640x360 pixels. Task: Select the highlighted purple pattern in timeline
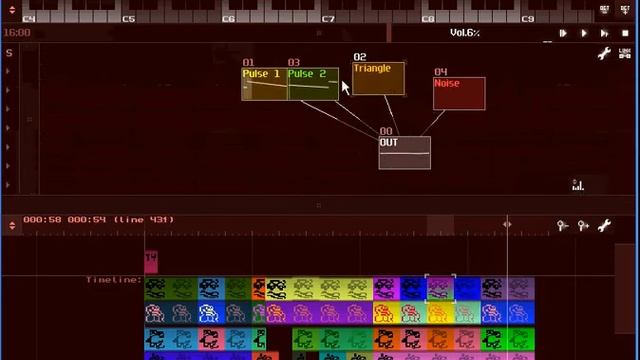click(440, 289)
